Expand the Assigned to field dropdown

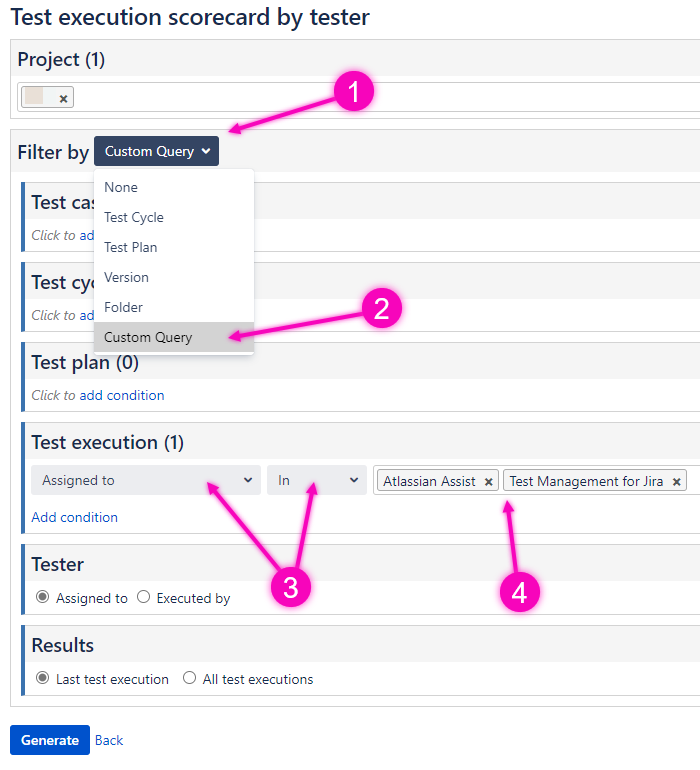[x=146, y=480]
